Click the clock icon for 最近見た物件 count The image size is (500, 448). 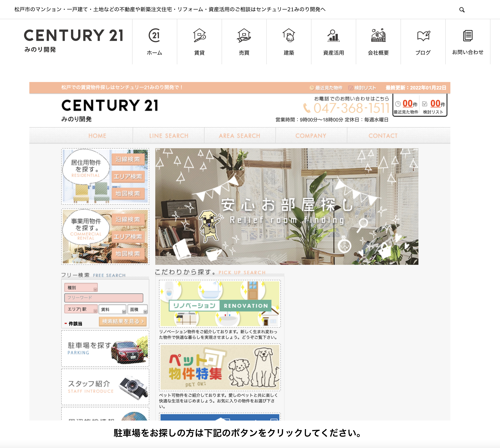pyautogui.click(x=398, y=104)
